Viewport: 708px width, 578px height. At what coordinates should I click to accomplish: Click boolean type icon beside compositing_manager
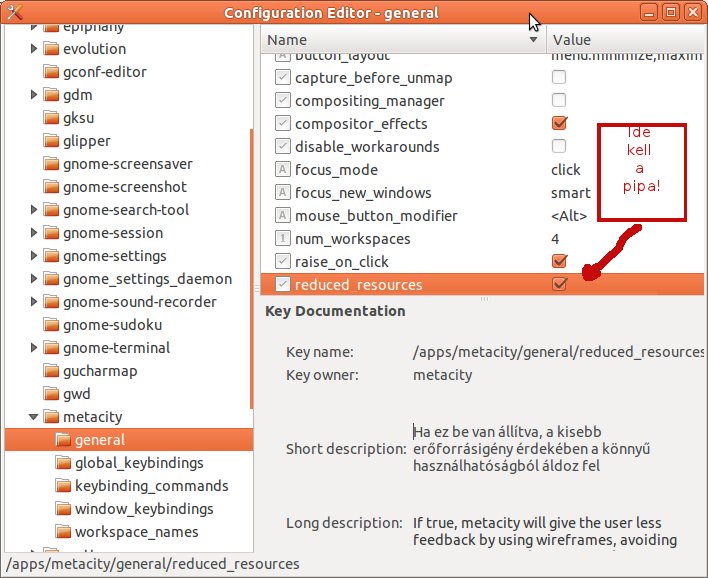coord(282,100)
